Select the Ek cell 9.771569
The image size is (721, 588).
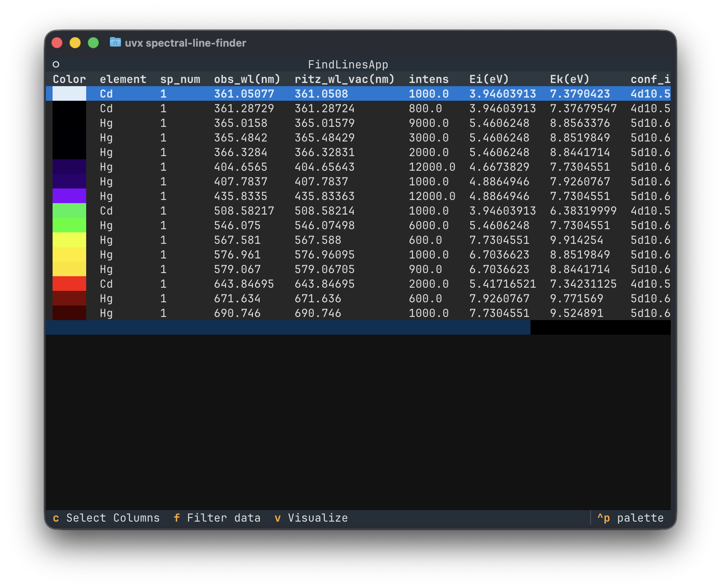(576, 298)
